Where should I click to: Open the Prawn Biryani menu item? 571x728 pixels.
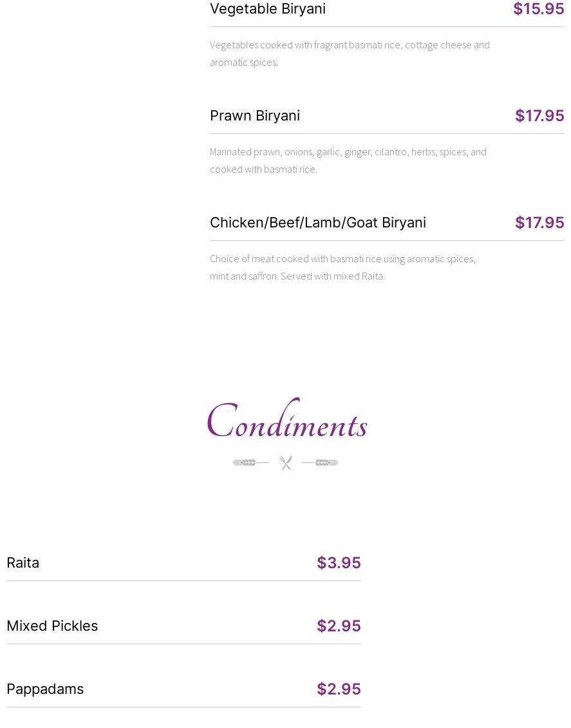255,115
